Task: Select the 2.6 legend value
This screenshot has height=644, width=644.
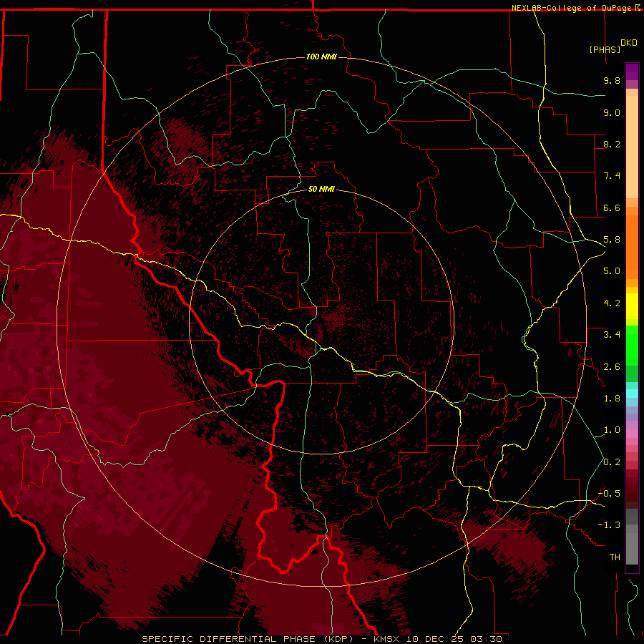Action: coord(612,367)
